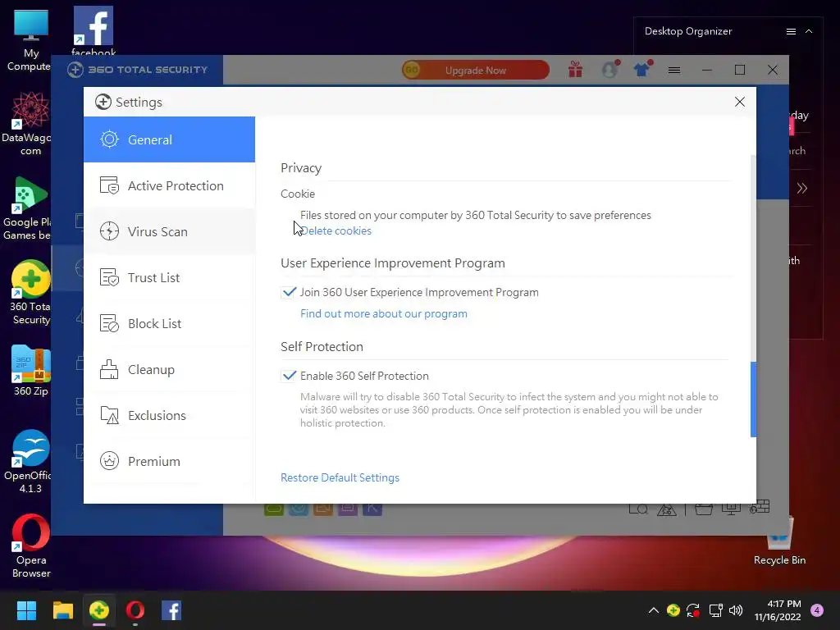Click the Premium crown icon
Viewport: 840px width, 630px height.
click(x=109, y=461)
